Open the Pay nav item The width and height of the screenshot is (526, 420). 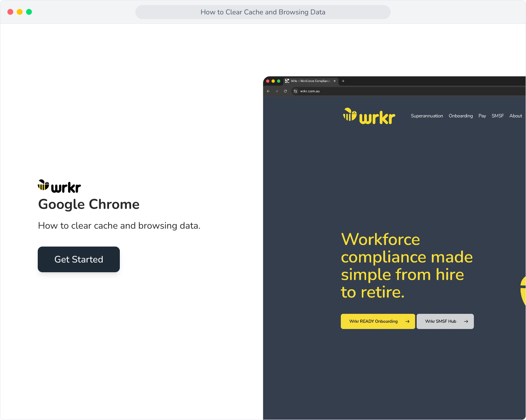coord(482,116)
